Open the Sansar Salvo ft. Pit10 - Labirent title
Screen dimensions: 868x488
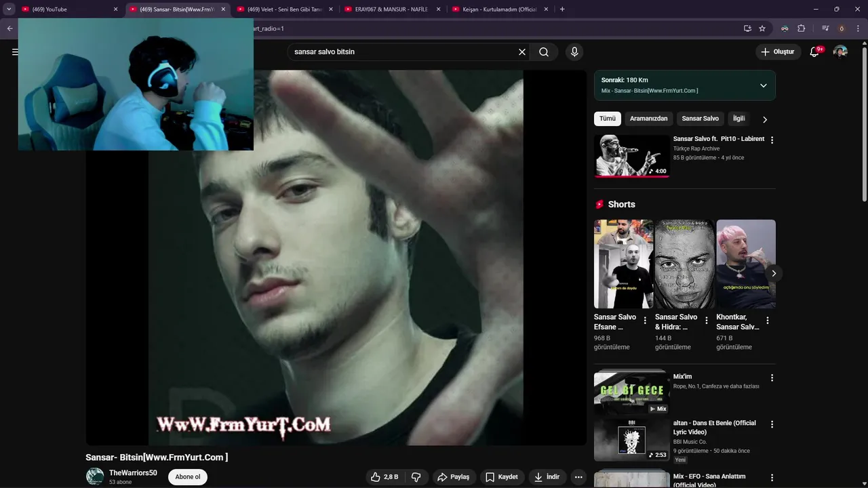point(718,139)
